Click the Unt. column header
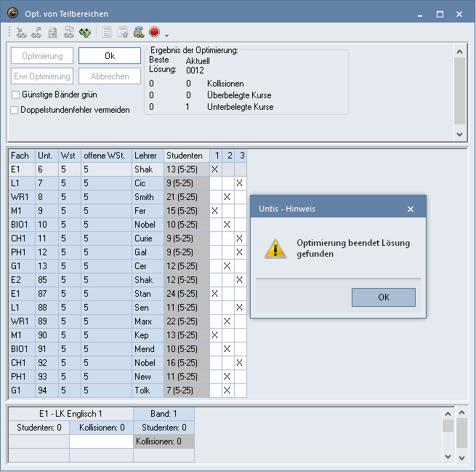 (47, 156)
